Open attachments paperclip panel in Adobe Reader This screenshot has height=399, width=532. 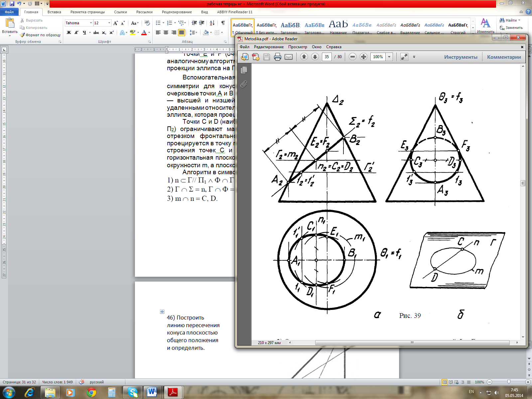pos(244,84)
